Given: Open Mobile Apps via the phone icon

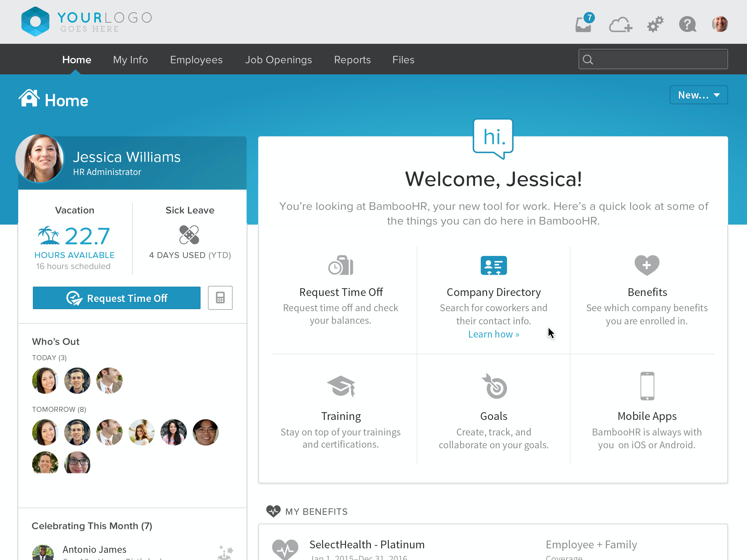Looking at the screenshot, I should [x=647, y=386].
